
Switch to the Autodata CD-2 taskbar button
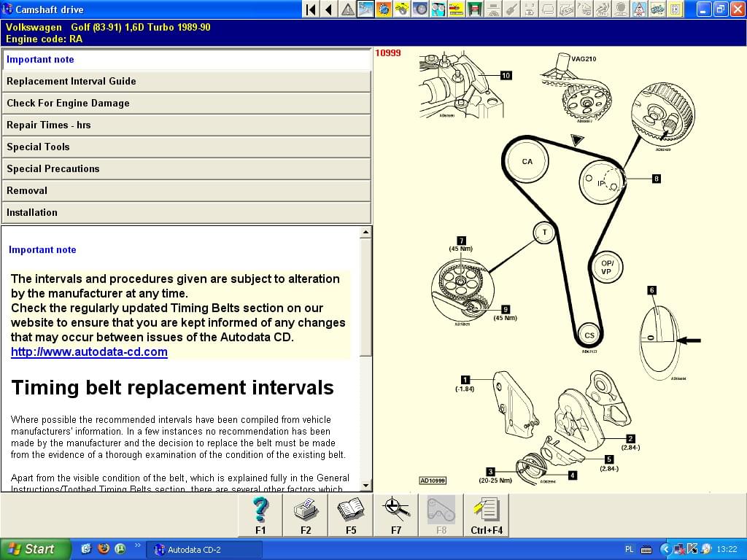tap(204, 550)
